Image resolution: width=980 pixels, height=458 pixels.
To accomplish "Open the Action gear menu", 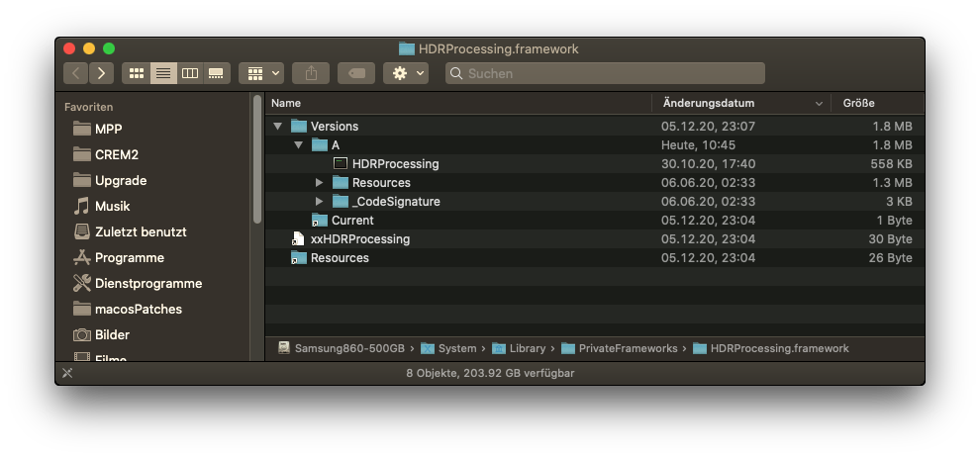I will click(406, 73).
